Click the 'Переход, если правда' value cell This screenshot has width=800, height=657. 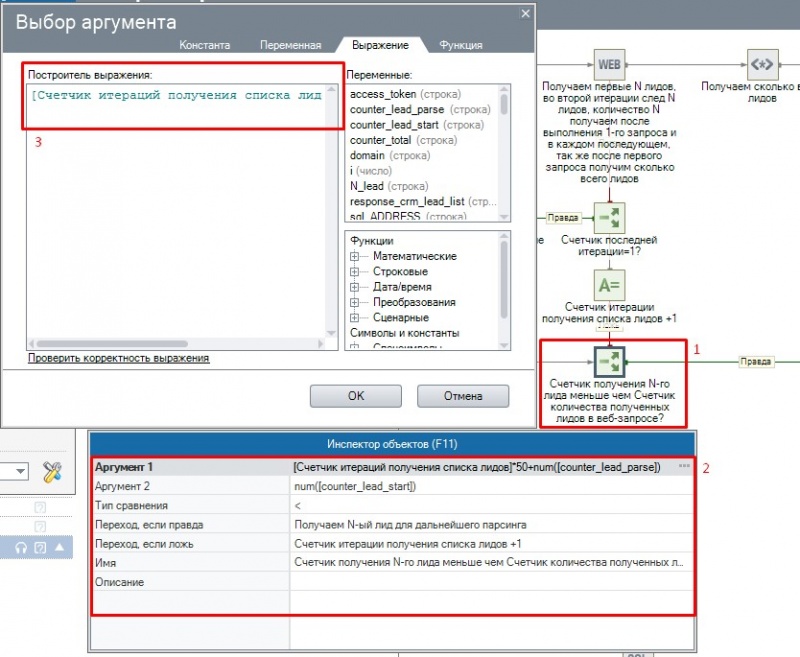coord(491,524)
